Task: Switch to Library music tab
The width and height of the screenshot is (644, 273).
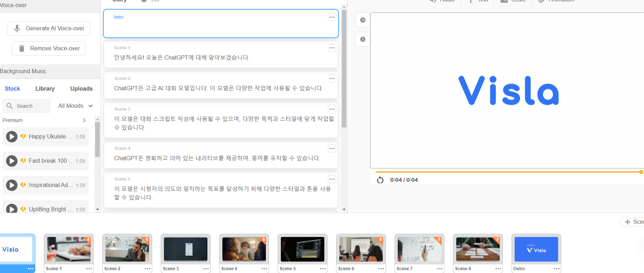Action: point(45,89)
